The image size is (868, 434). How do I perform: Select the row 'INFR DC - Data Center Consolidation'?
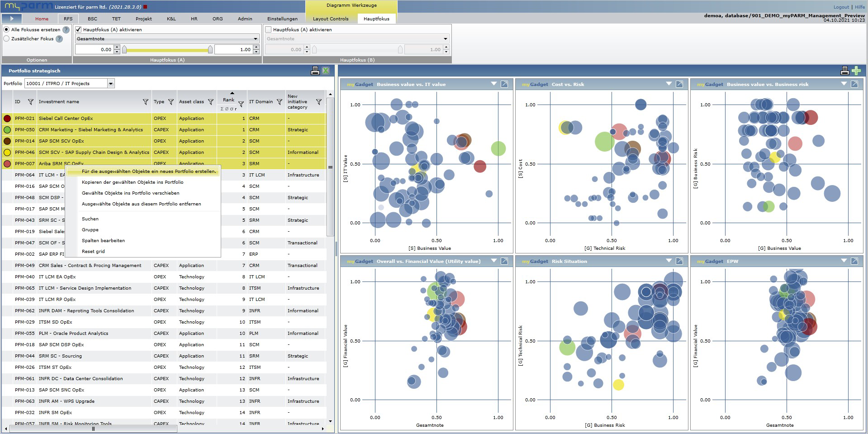coord(164,379)
